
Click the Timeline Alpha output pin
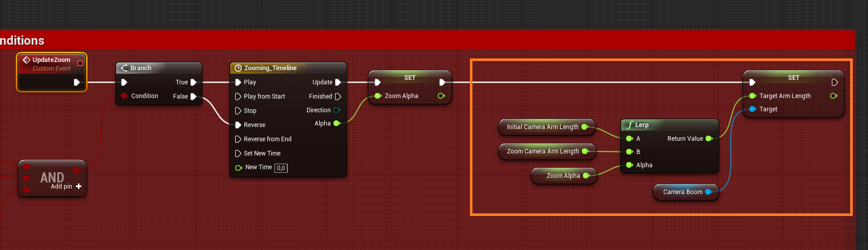tap(337, 123)
